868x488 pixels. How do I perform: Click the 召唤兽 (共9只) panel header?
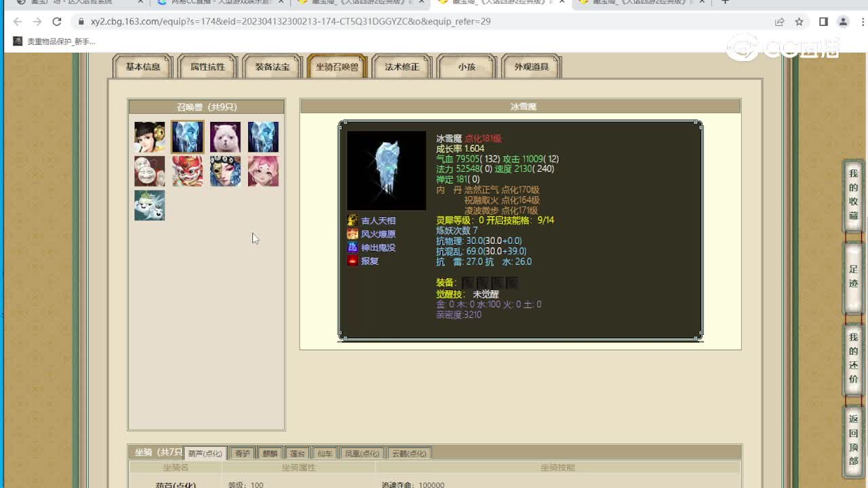click(207, 107)
